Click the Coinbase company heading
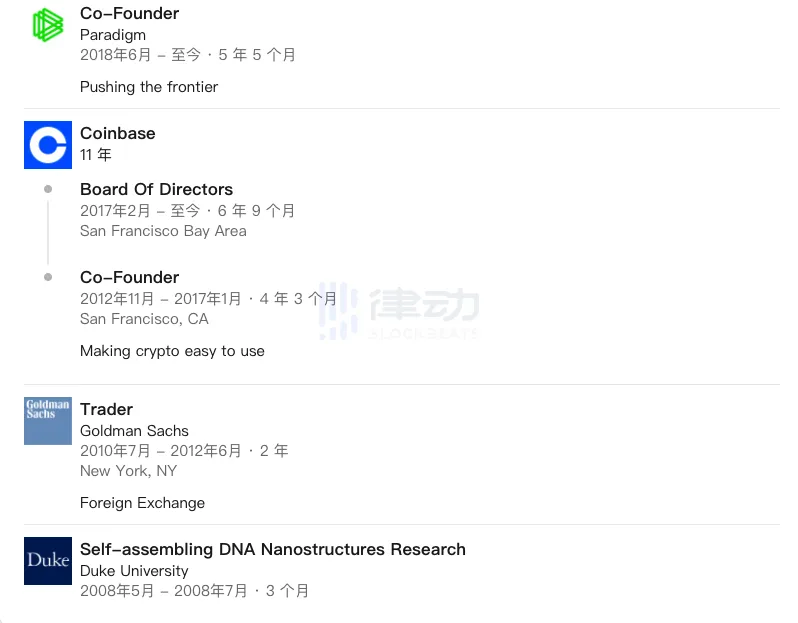 pos(118,133)
